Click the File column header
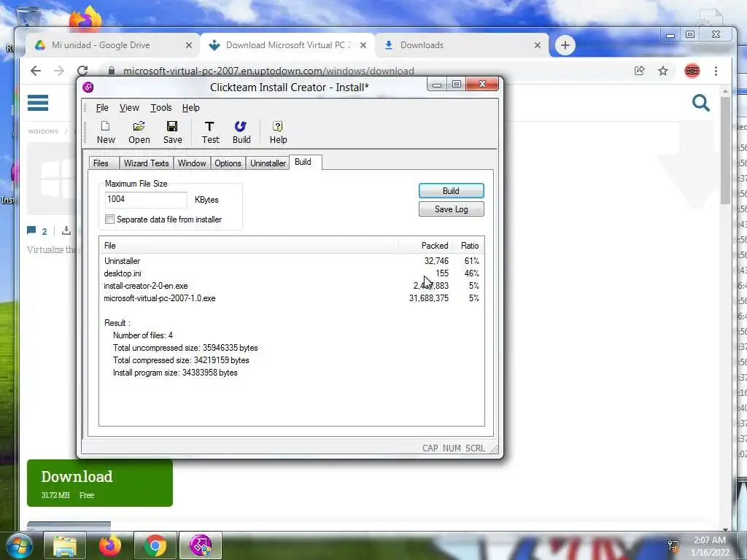Viewport: 747px width, 560px height. click(249, 246)
